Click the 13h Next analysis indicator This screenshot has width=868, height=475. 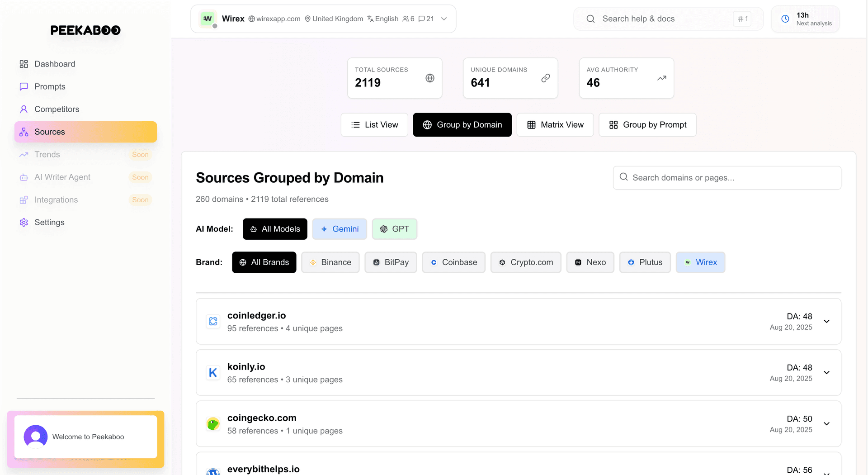pyautogui.click(x=805, y=19)
